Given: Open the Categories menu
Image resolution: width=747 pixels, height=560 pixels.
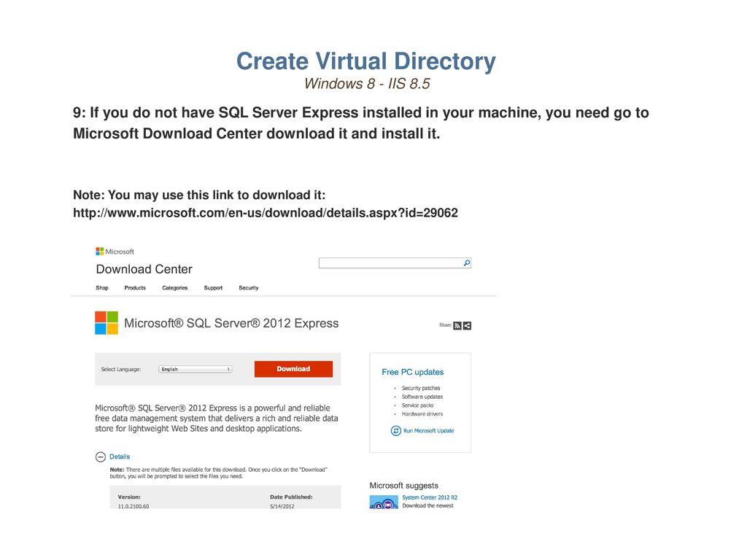Looking at the screenshot, I should pos(175,287).
